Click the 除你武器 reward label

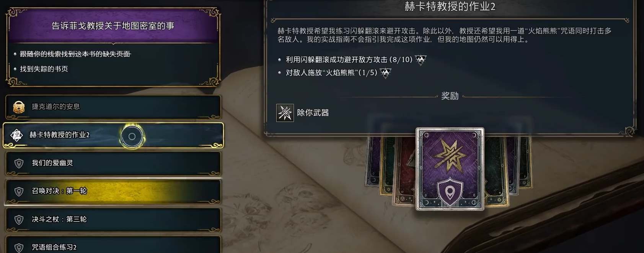pyautogui.click(x=313, y=113)
